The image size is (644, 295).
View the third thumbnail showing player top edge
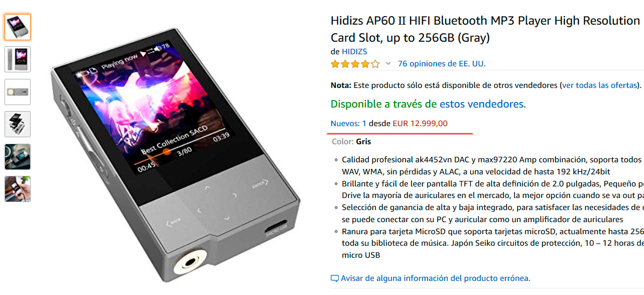point(18,92)
